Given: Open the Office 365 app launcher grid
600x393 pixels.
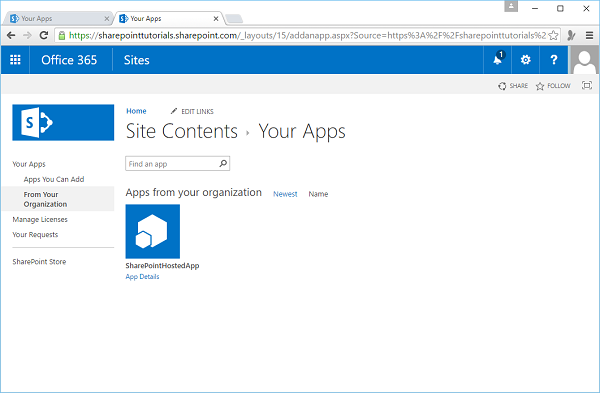Looking at the screenshot, I should click(x=15, y=60).
